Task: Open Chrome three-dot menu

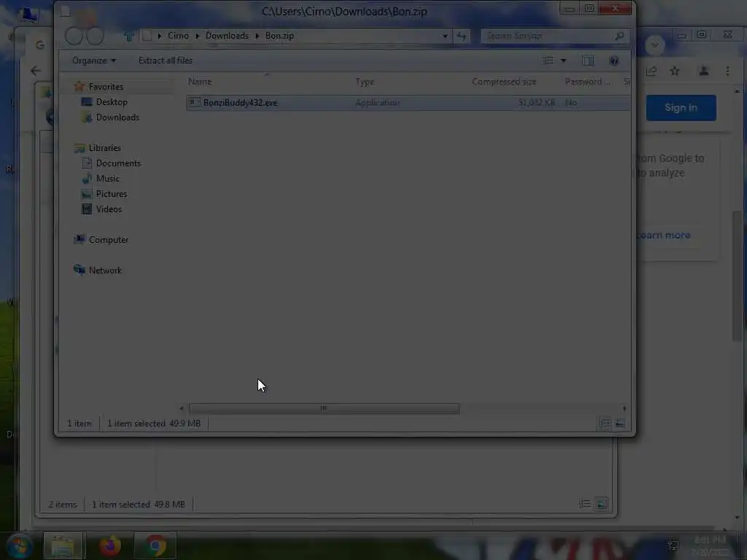Action: point(727,71)
